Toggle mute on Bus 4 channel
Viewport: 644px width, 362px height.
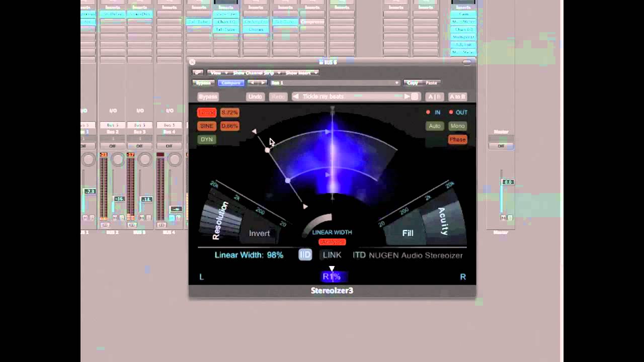[x=172, y=218]
